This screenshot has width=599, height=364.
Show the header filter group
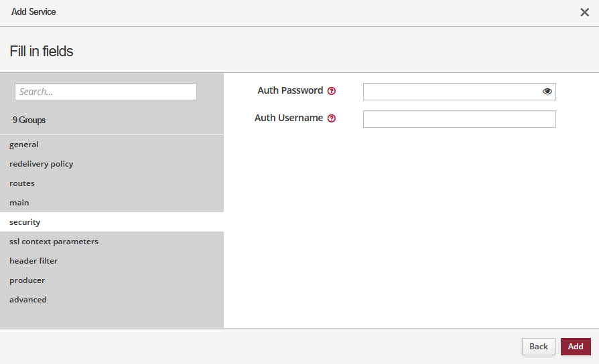tap(34, 261)
